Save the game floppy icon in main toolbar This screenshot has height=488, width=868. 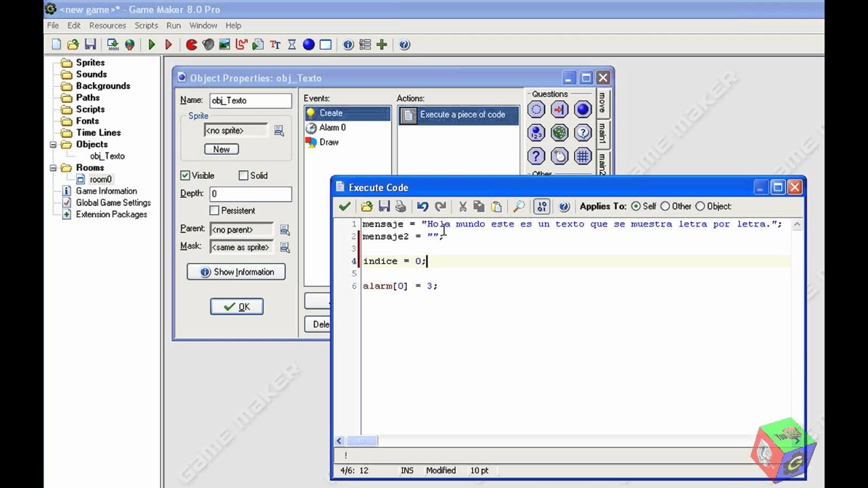click(x=90, y=45)
